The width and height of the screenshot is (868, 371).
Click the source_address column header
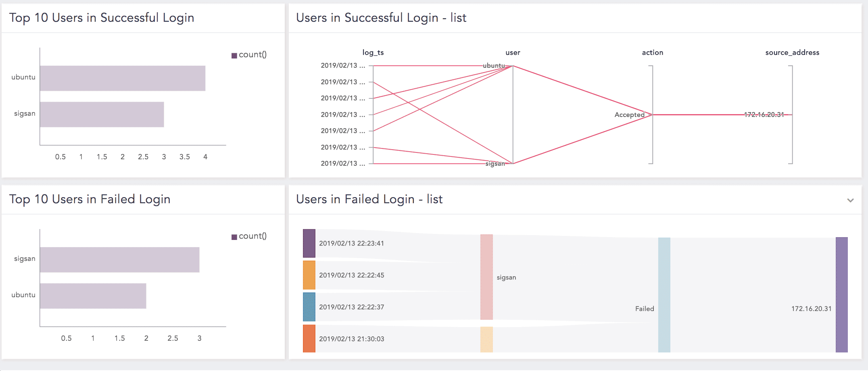(793, 52)
